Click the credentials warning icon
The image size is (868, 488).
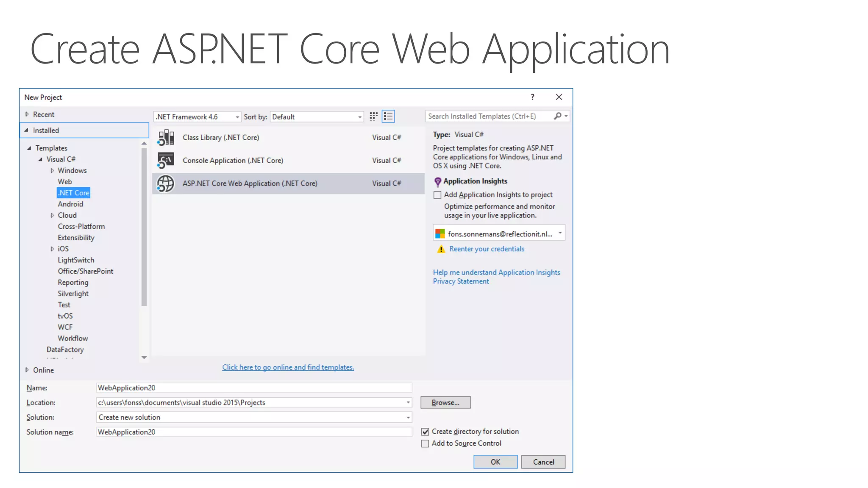coord(441,249)
